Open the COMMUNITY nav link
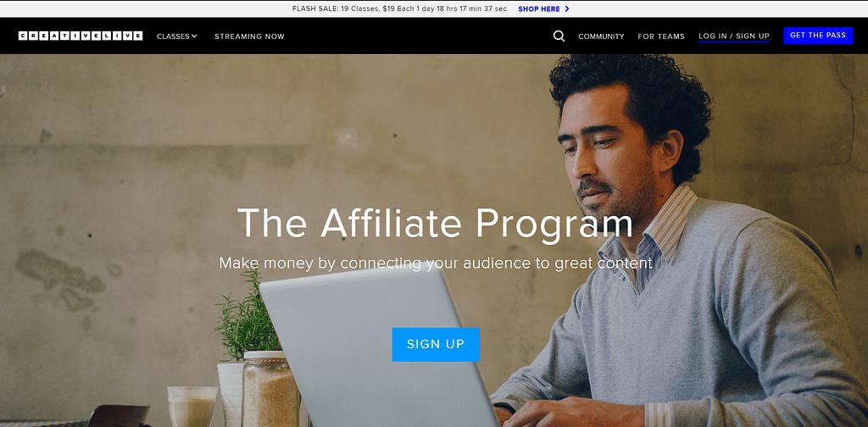 (601, 36)
